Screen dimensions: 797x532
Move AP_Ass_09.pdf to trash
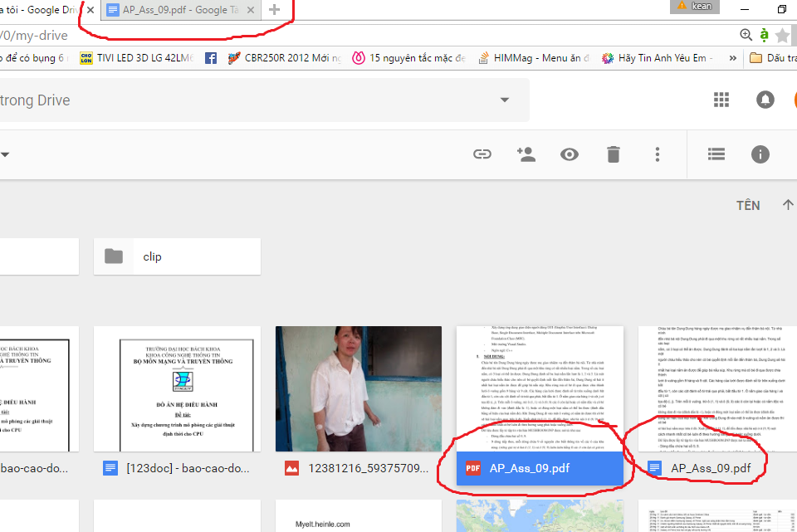[613, 154]
